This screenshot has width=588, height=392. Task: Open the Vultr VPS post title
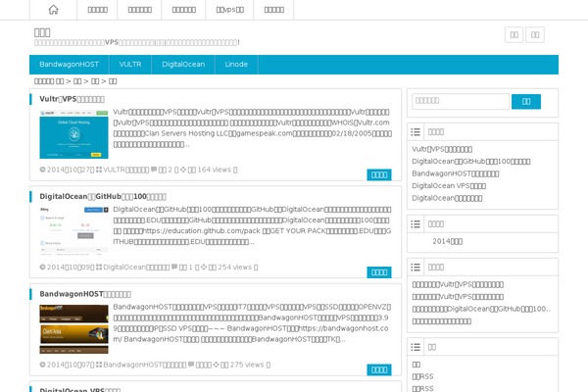[x=72, y=99]
